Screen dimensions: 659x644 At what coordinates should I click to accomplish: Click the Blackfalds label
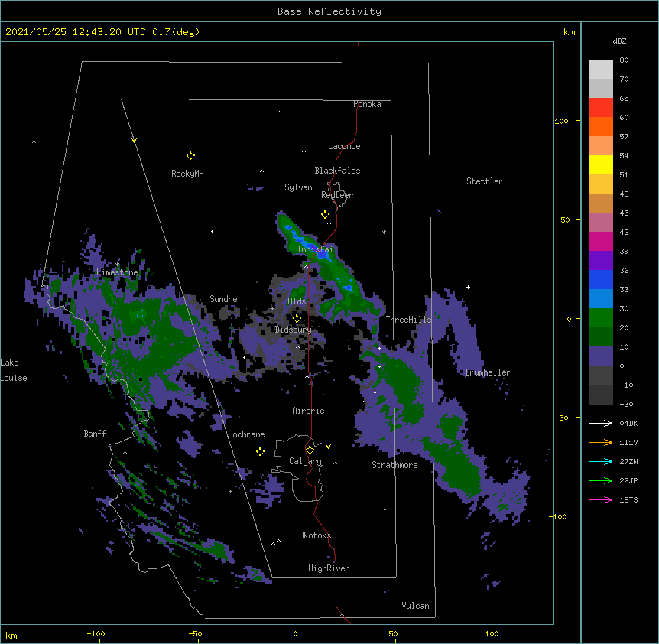[337, 171]
